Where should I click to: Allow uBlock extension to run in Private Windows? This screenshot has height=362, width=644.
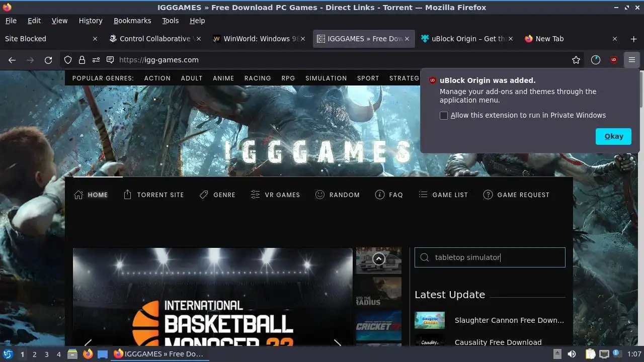click(444, 116)
